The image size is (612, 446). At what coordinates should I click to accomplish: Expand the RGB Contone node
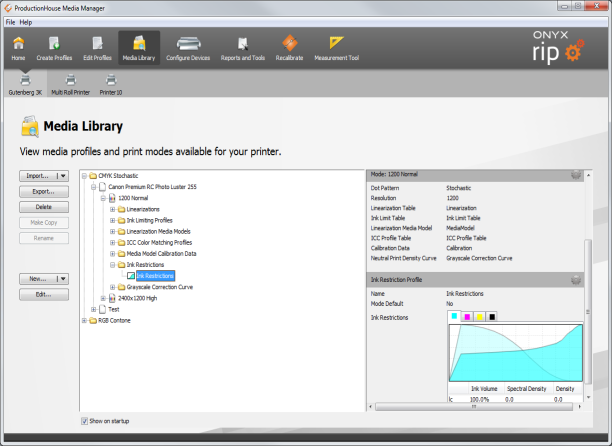84,320
